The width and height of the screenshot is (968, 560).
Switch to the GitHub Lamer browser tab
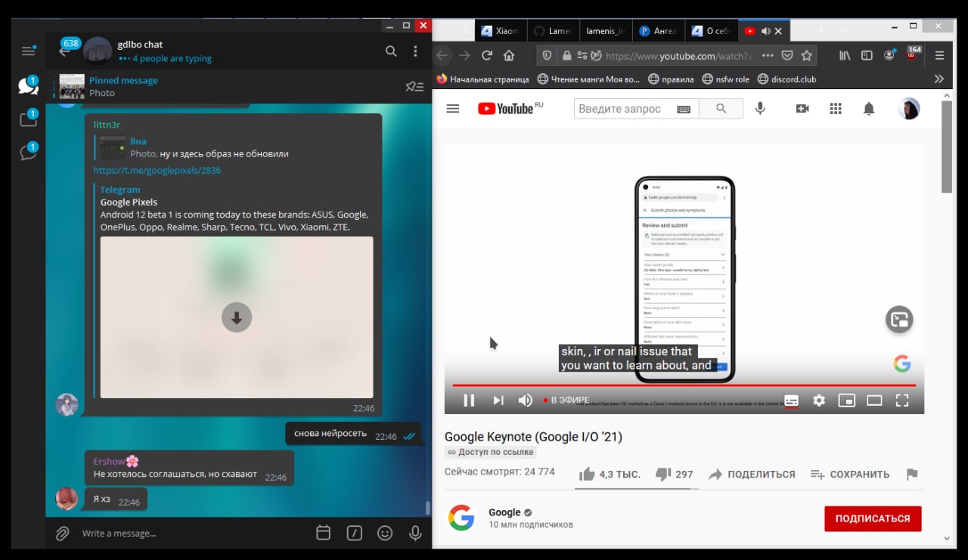(x=552, y=31)
